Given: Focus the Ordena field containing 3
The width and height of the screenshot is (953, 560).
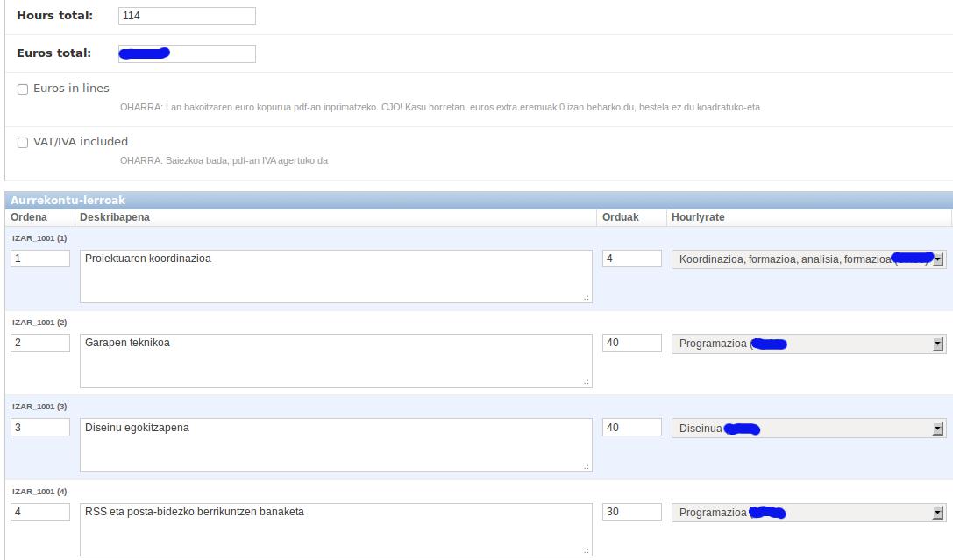Looking at the screenshot, I should 40,428.
